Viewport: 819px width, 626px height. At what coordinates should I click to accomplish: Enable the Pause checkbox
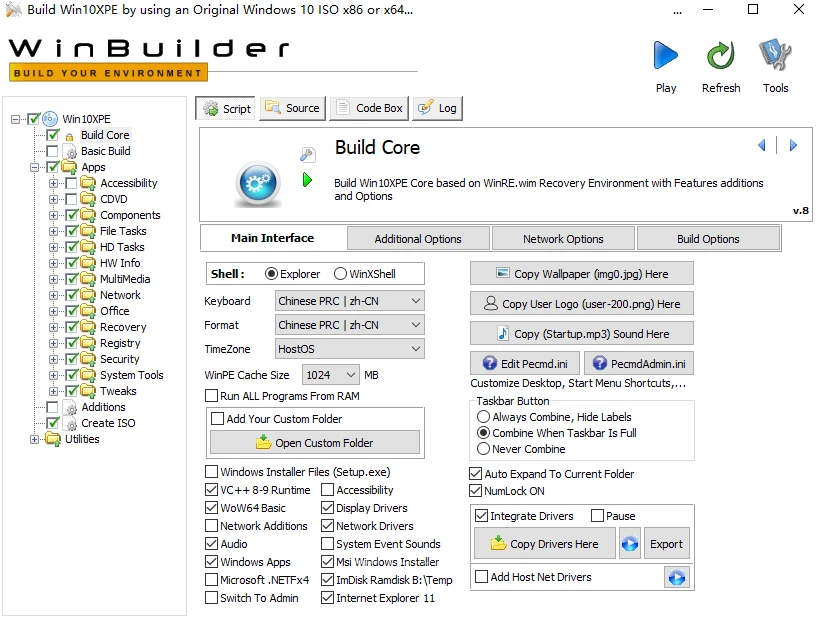click(597, 516)
